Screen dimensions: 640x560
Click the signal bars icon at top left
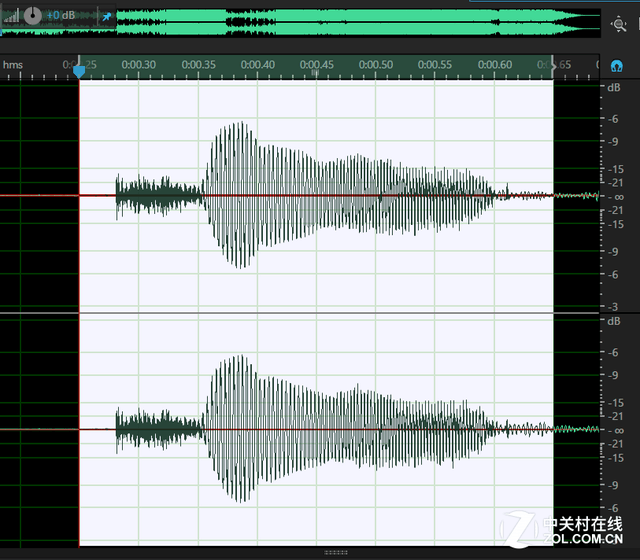11,16
